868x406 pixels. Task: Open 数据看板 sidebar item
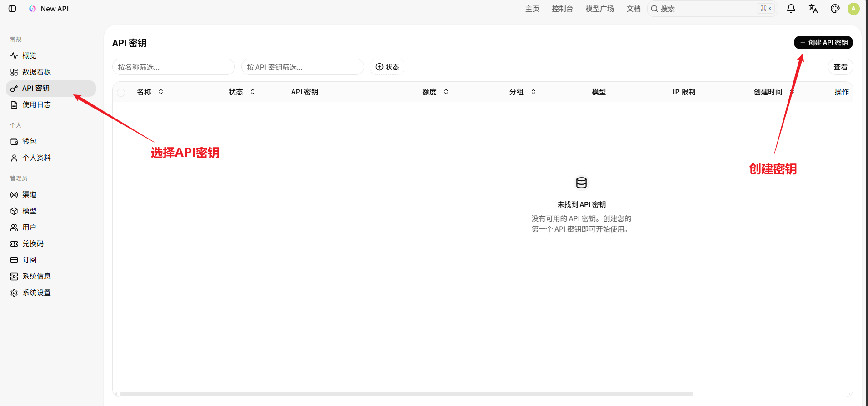51,72
